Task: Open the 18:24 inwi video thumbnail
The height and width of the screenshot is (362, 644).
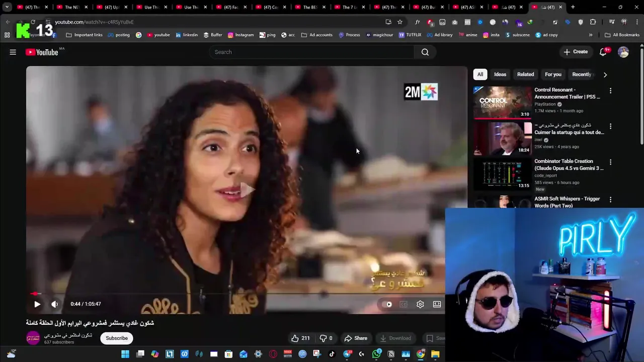Action: (x=503, y=138)
